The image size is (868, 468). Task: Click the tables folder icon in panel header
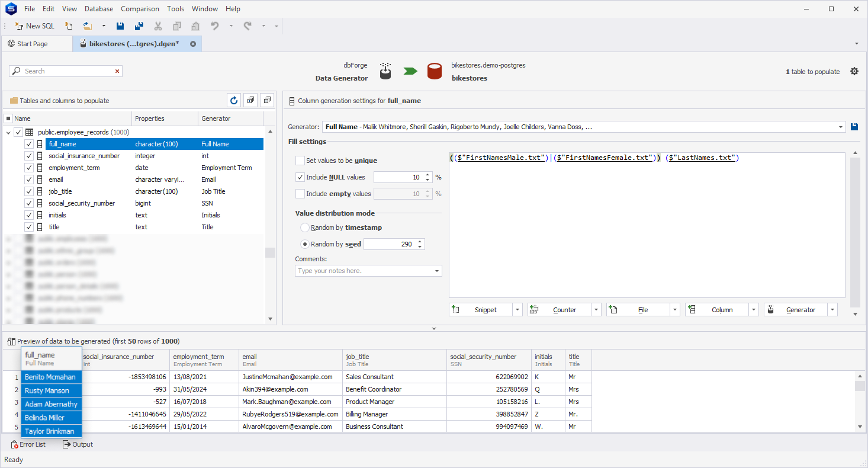tap(14, 101)
